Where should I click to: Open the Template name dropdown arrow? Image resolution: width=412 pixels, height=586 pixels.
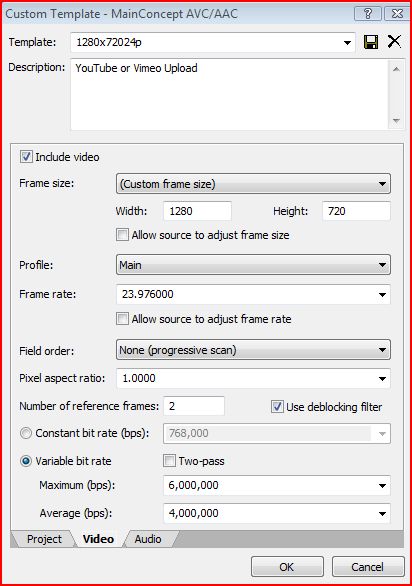(347, 43)
